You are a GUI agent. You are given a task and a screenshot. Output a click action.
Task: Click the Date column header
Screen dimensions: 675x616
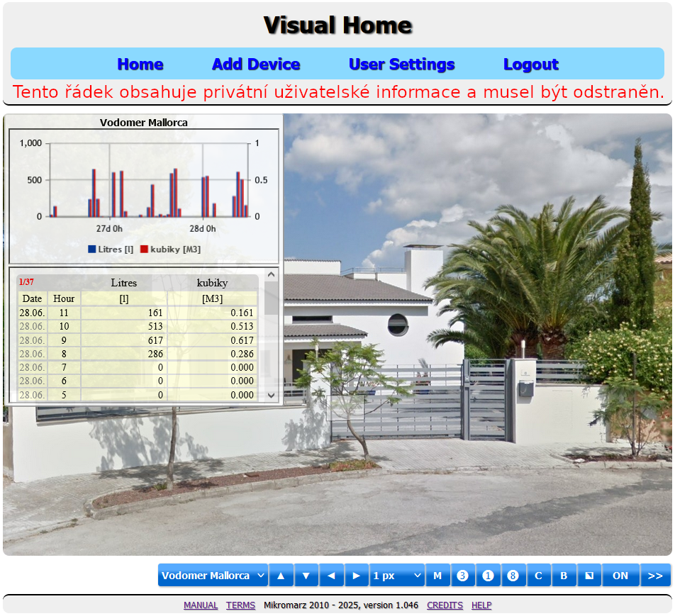tap(33, 298)
